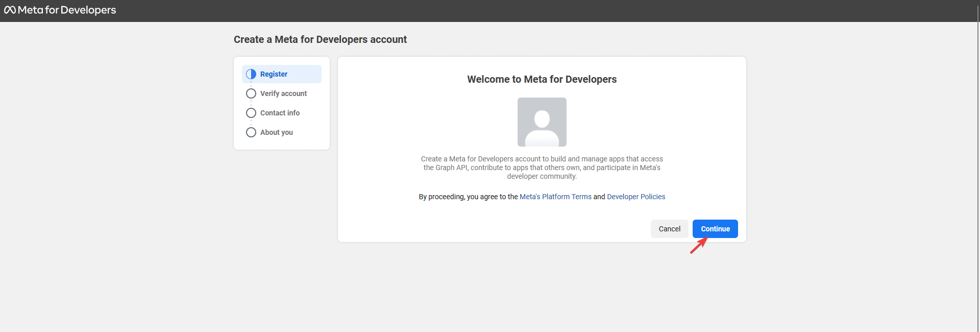Open the Developer Policies link
Screen dimensions: 980x332
pyautogui.click(x=636, y=197)
